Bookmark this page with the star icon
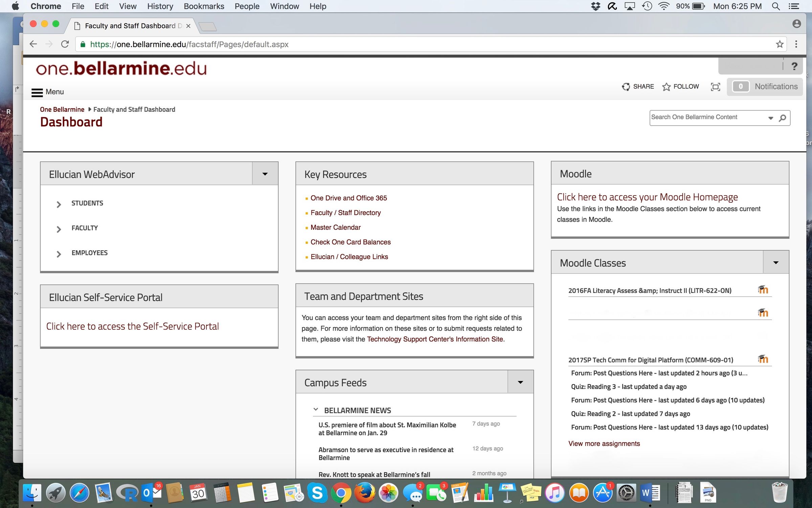This screenshot has width=812, height=508. (x=780, y=44)
